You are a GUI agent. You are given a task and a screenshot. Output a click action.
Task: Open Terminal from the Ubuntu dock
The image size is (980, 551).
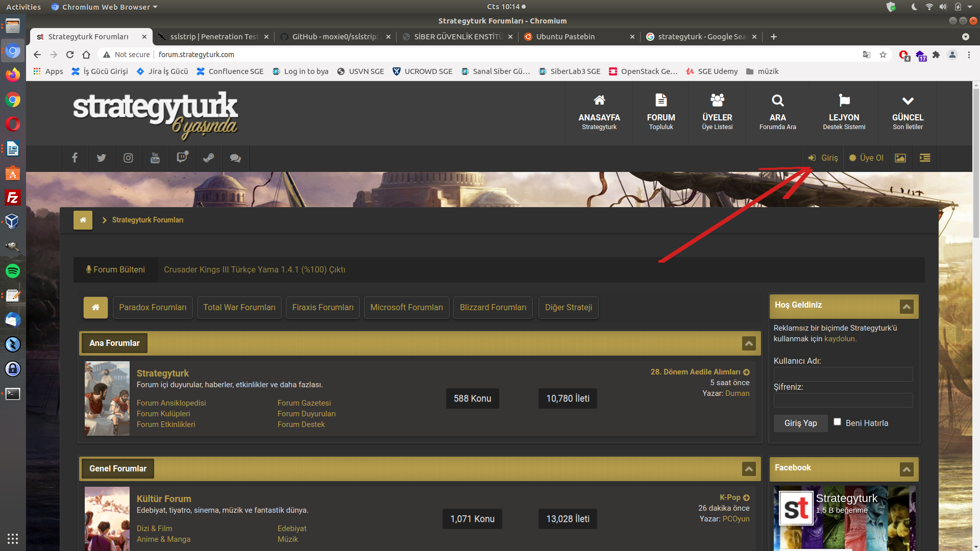[13, 393]
